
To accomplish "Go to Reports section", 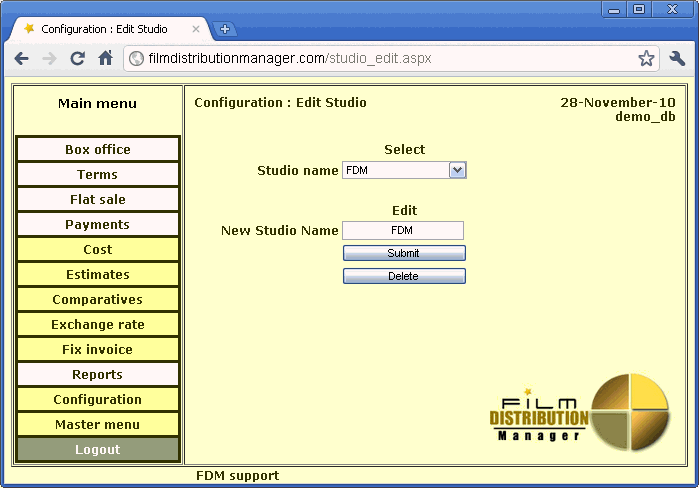I will (x=98, y=375).
